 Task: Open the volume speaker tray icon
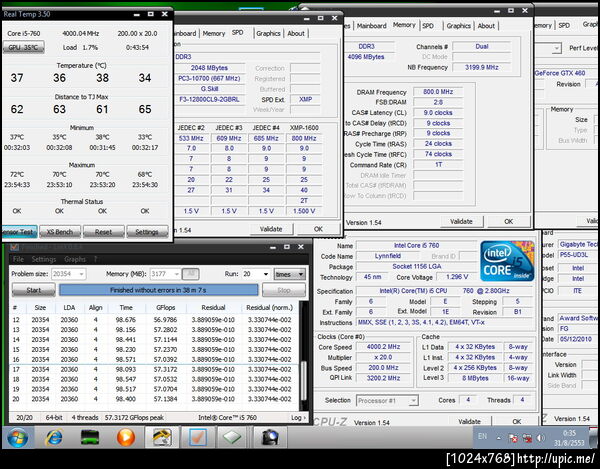point(541,438)
